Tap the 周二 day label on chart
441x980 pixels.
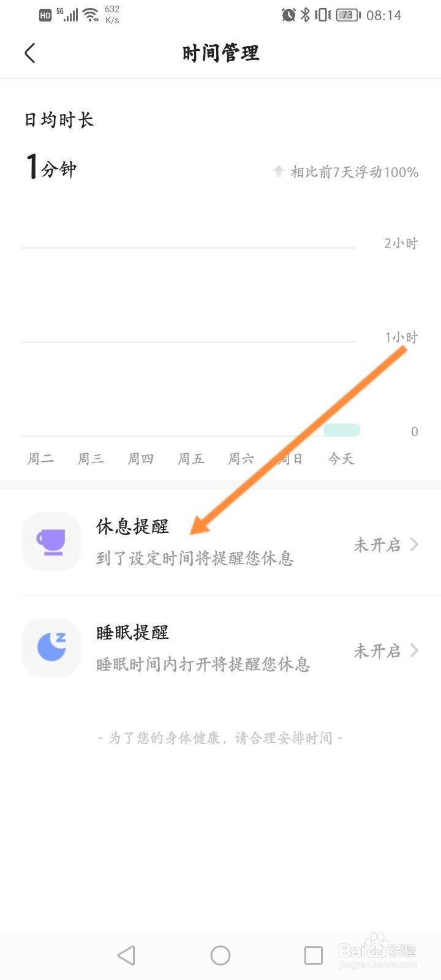(40, 459)
